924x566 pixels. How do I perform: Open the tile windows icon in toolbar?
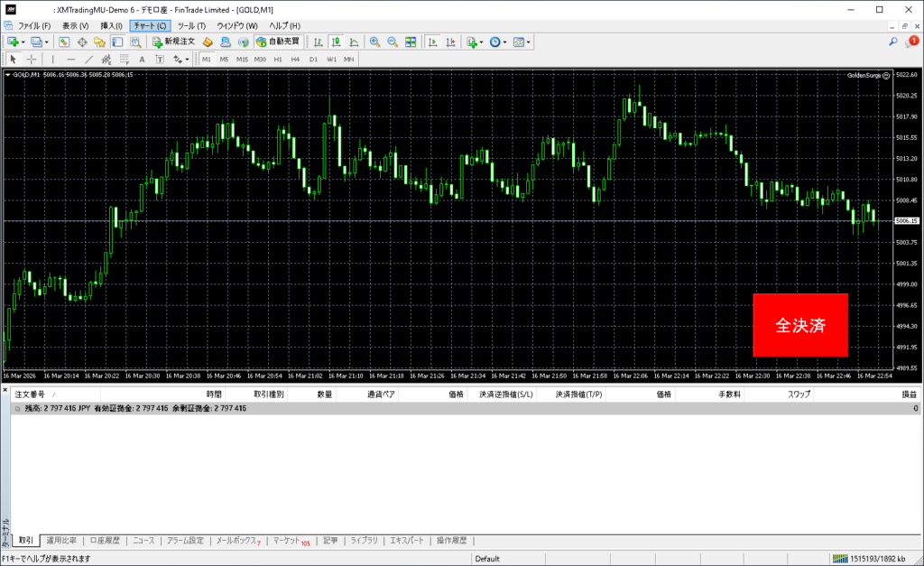coord(411,42)
